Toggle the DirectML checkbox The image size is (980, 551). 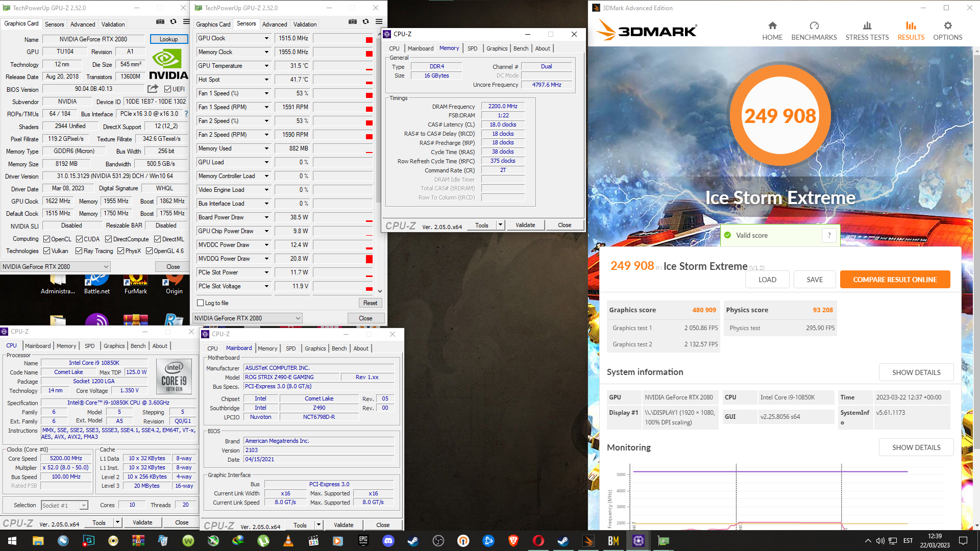(158, 239)
